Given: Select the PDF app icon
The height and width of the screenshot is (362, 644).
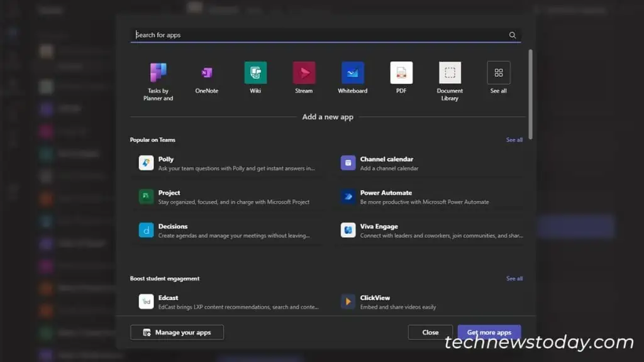Looking at the screenshot, I should click(401, 72).
